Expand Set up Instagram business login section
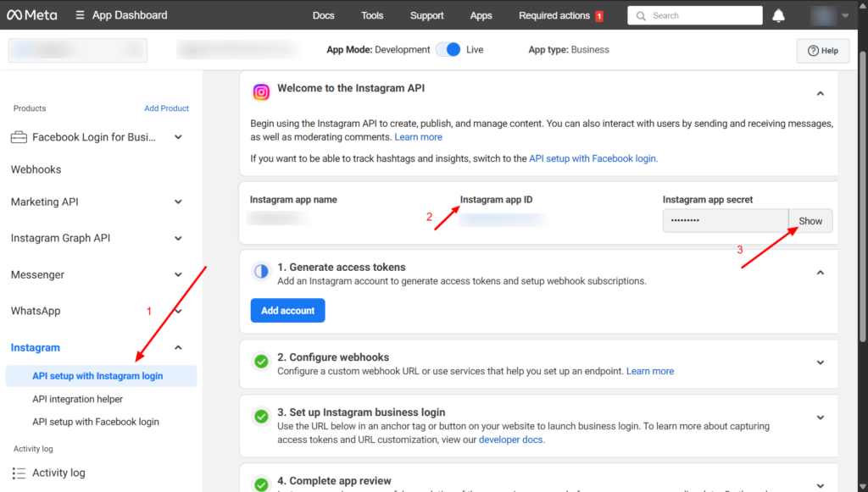This screenshot has width=868, height=492. [821, 417]
